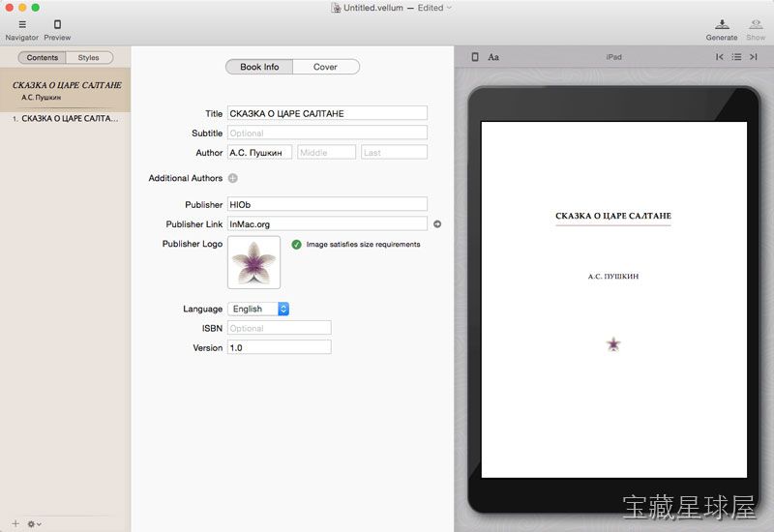Viewport: 774px width, 532px height.
Task: Click the iPad device label
Action: point(613,57)
